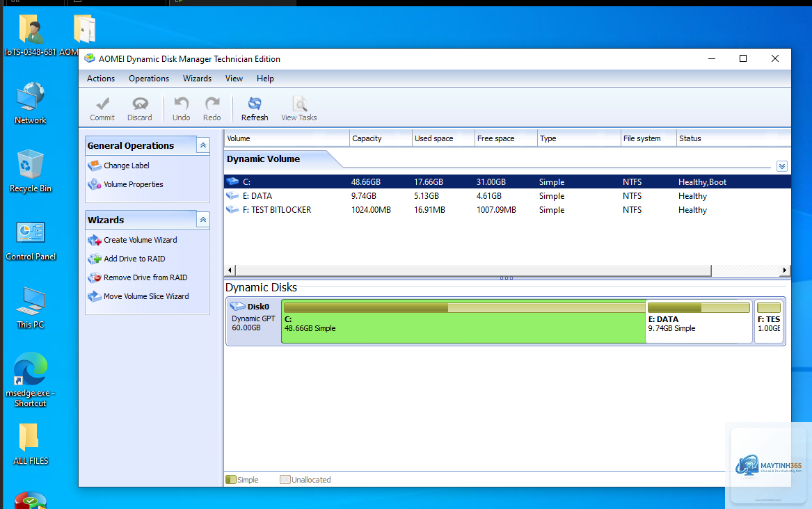Select the C: 48.66GB Simple partition block
This screenshot has width=812, height=509.
pos(463,321)
